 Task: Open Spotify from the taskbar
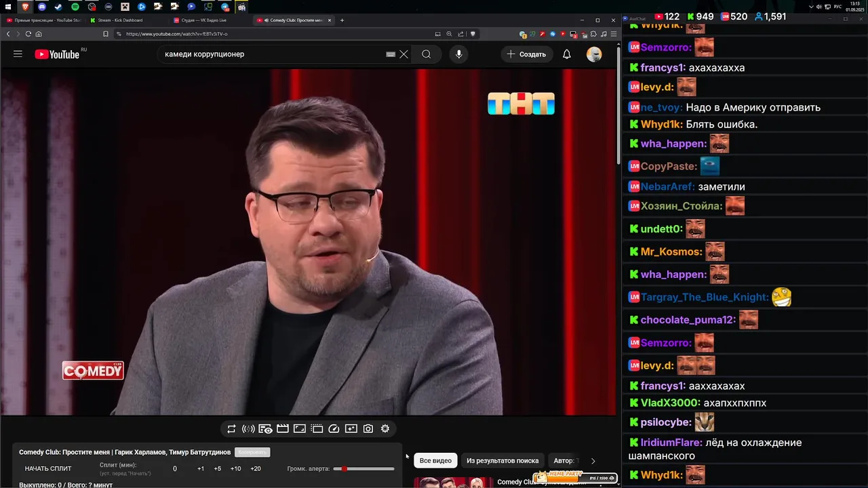(x=75, y=7)
